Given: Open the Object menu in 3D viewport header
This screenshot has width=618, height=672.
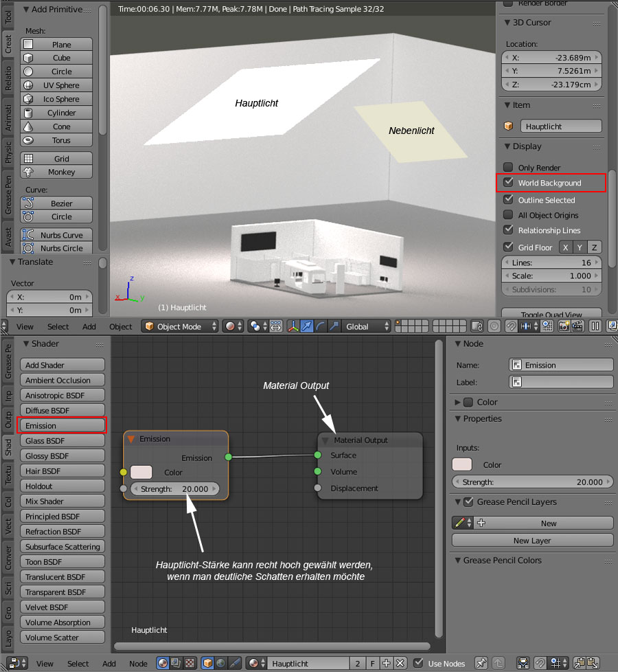Looking at the screenshot, I should tap(120, 326).
